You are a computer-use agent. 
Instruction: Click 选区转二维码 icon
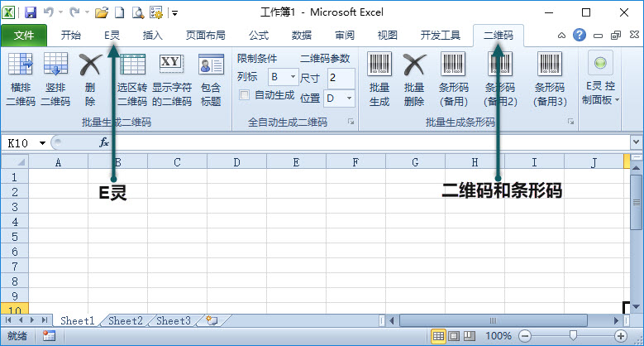click(x=132, y=65)
